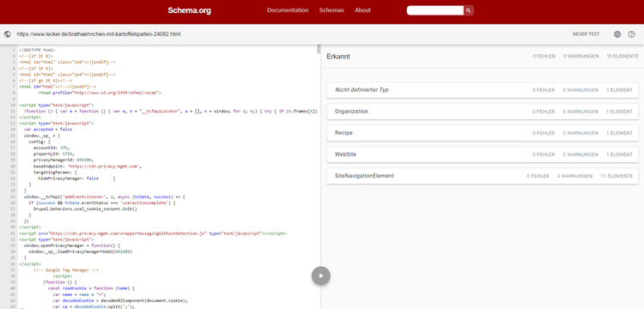This screenshot has width=644, height=309.
Task: Click the 'accountId: 375' code line
Action: click(x=52, y=148)
